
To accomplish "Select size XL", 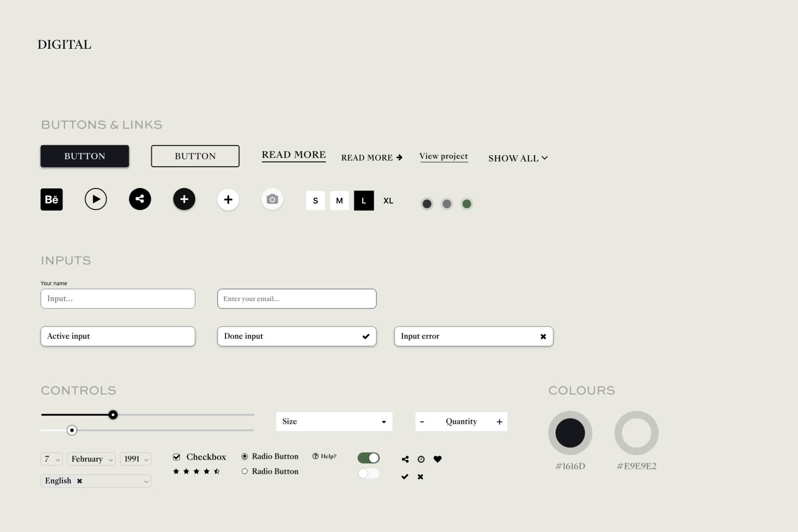I will [x=388, y=200].
